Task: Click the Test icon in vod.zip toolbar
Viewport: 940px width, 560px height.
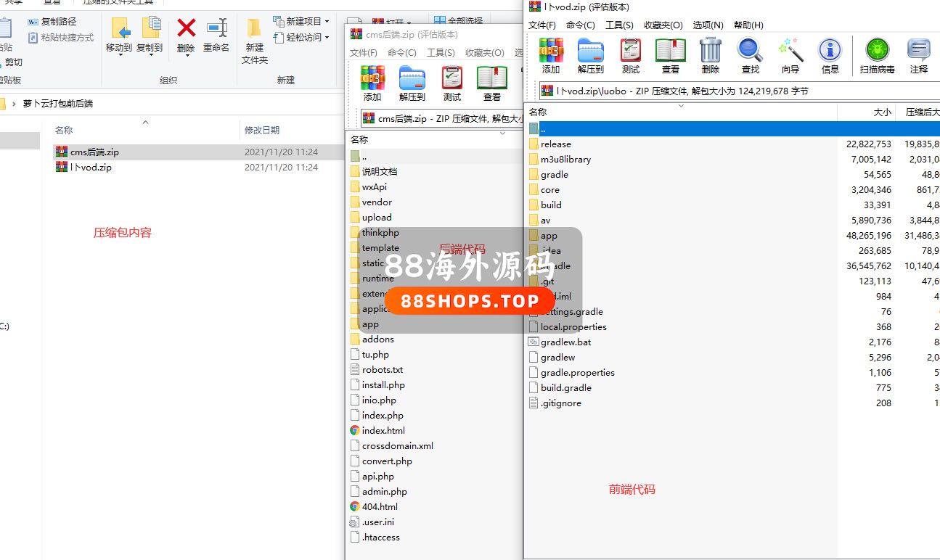Action: [x=630, y=56]
